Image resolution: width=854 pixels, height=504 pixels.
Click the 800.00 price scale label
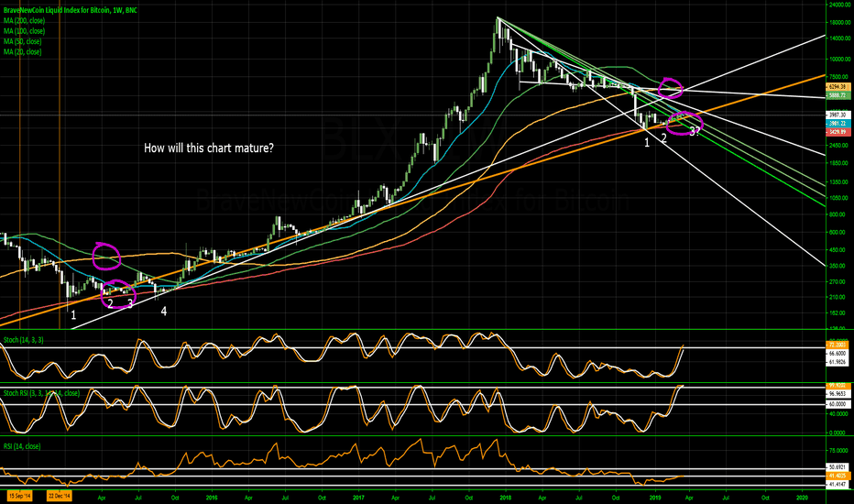coord(839,214)
